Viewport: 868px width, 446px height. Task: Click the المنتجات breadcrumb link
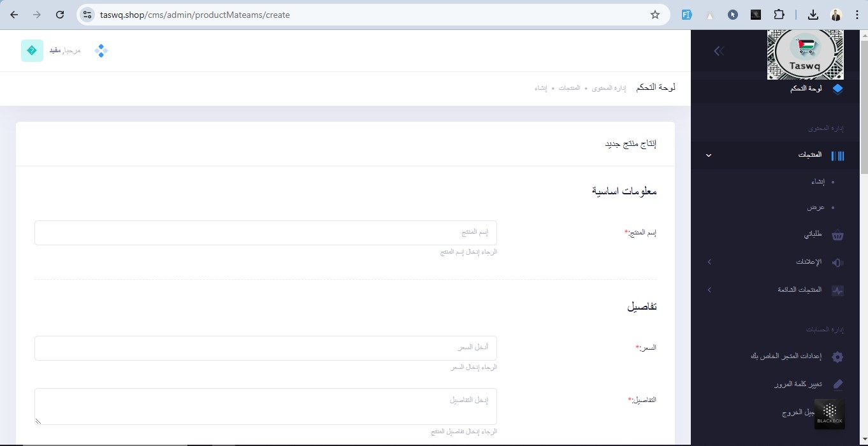tap(569, 88)
